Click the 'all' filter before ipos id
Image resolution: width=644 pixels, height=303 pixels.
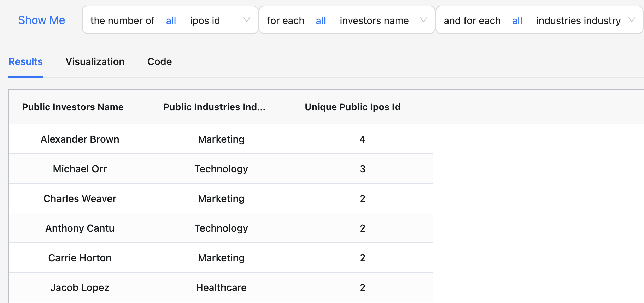(x=171, y=21)
